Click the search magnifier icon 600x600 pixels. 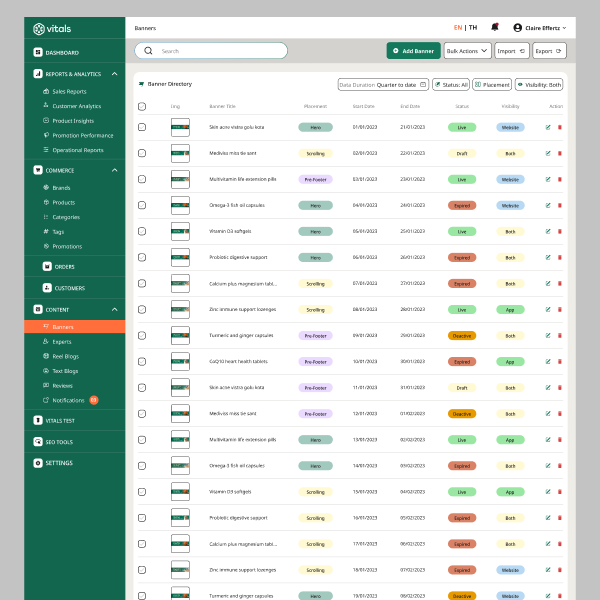pyautogui.click(x=148, y=51)
